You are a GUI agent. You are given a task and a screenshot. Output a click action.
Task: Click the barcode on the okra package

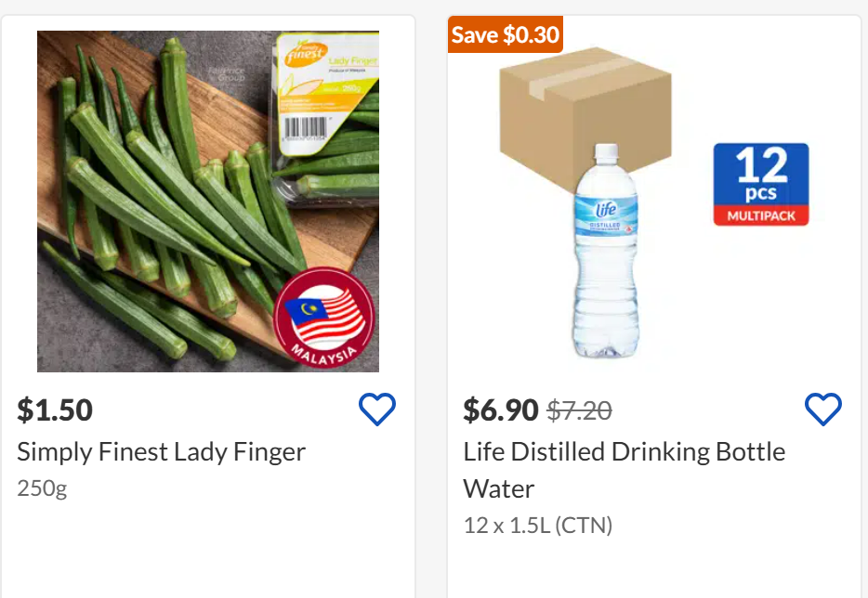pos(307,127)
